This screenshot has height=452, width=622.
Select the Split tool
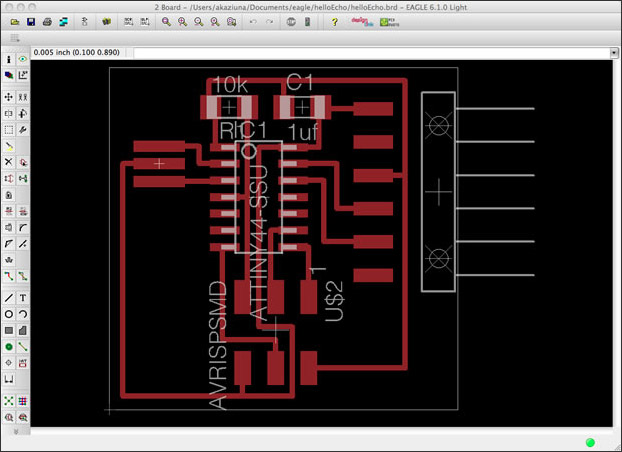click(x=9, y=244)
